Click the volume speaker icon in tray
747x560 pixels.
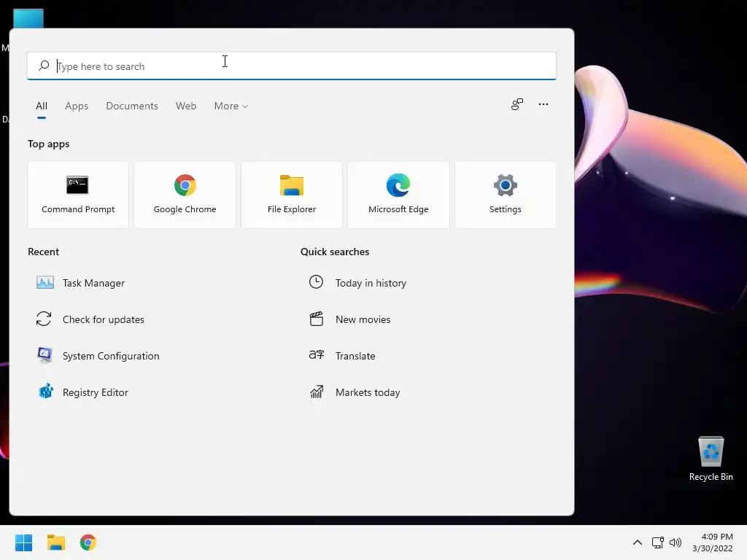click(x=676, y=542)
